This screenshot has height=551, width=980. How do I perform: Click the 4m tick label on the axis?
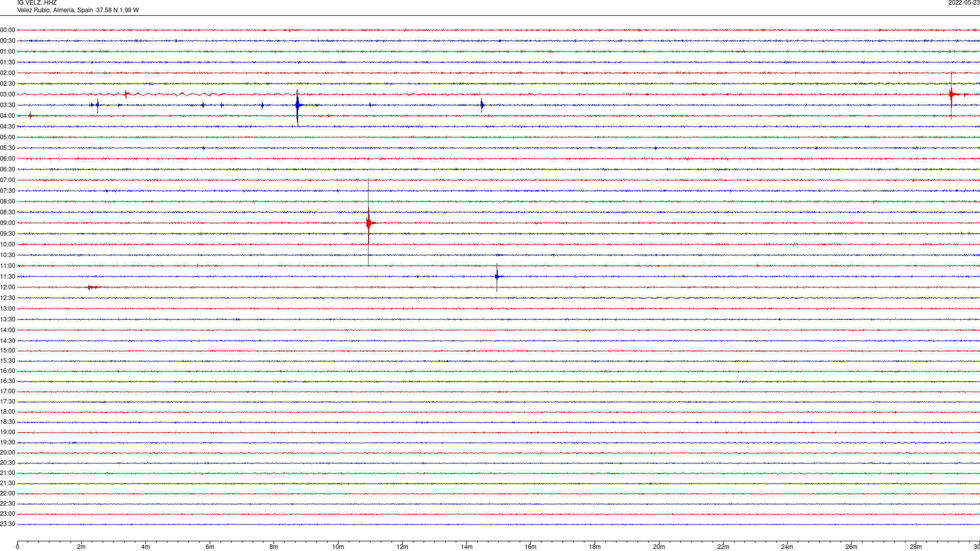[145, 547]
